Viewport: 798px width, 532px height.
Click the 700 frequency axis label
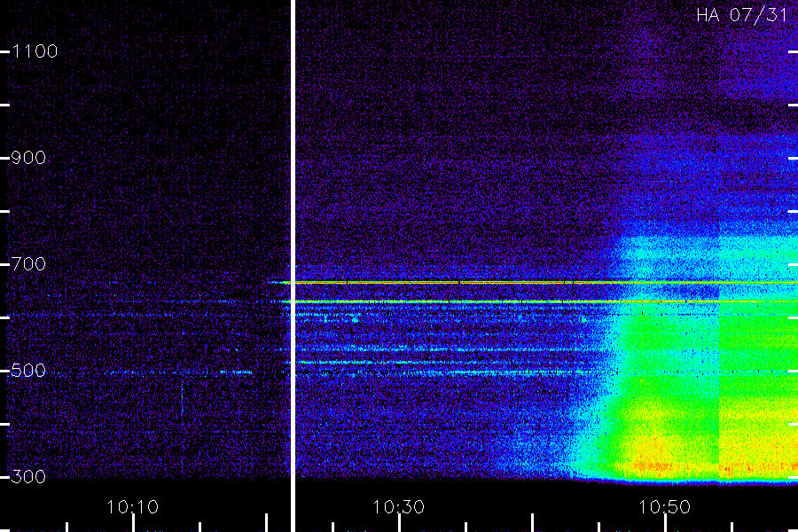pyautogui.click(x=28, y=264)
